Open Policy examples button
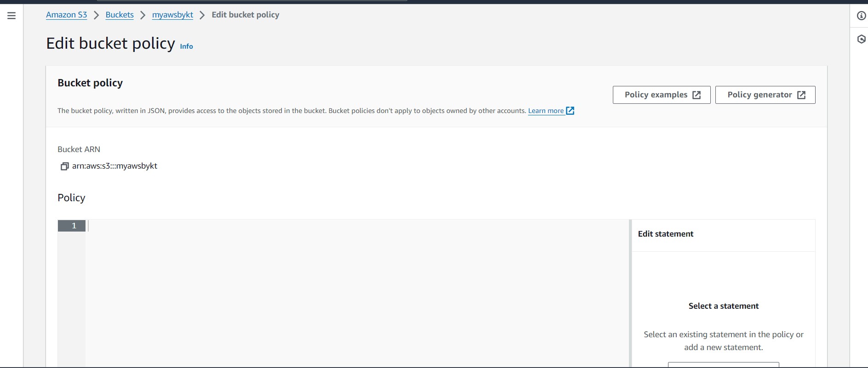This screenshot has height=368, width=868. click(662, 95)
